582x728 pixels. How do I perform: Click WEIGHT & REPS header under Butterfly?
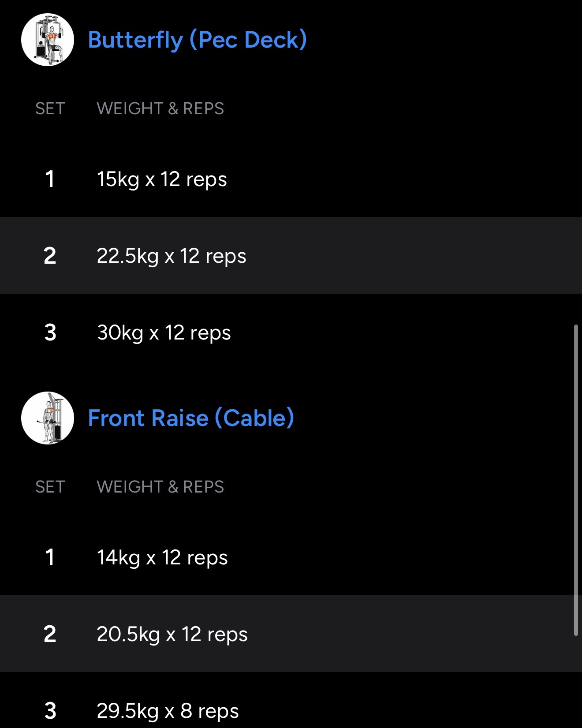[x=160, y=108]
